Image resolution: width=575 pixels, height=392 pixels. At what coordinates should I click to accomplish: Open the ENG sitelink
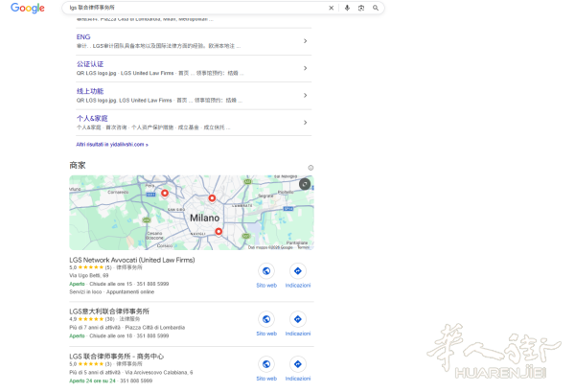pos(83,37)
